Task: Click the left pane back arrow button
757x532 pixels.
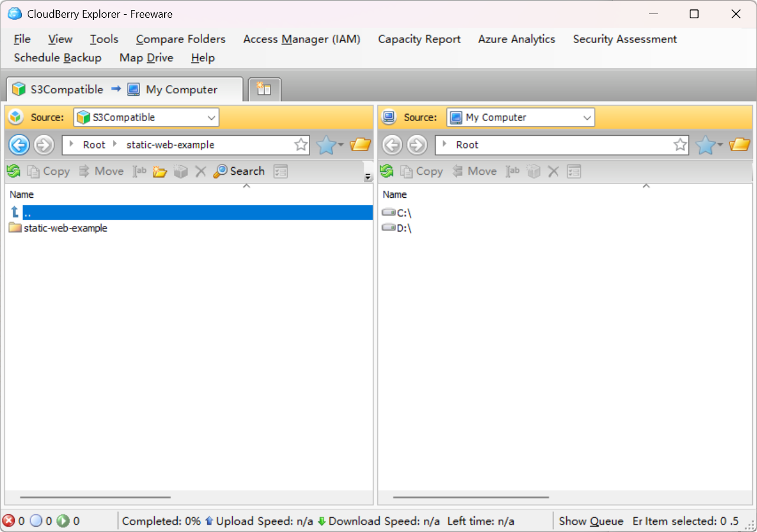Action: click(19, 145)
